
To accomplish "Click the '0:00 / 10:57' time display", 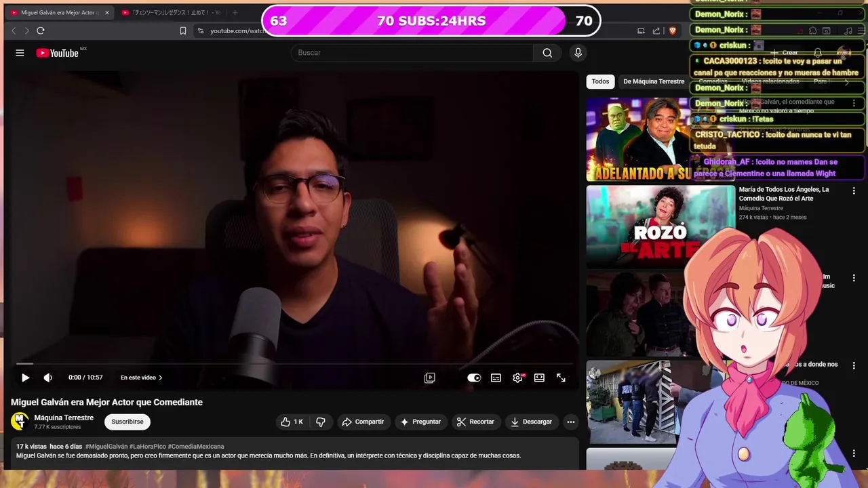I will [x=85, y=378].
